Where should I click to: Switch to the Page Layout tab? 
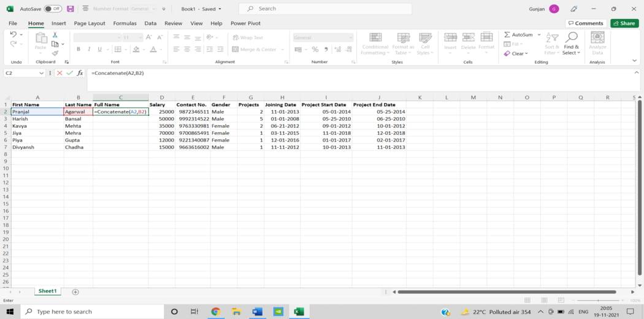90,23
